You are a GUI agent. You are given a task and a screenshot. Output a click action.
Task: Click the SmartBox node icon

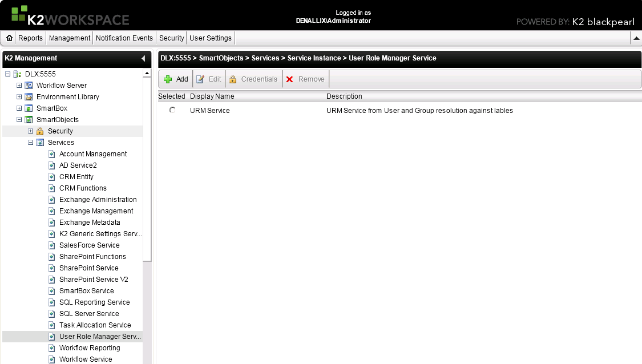[29, 108]
